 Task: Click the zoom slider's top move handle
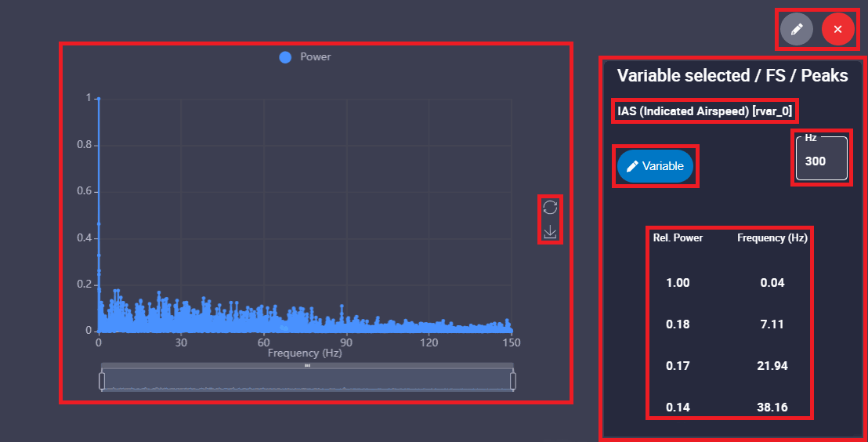pyautogui.click(x=307, y=365)
